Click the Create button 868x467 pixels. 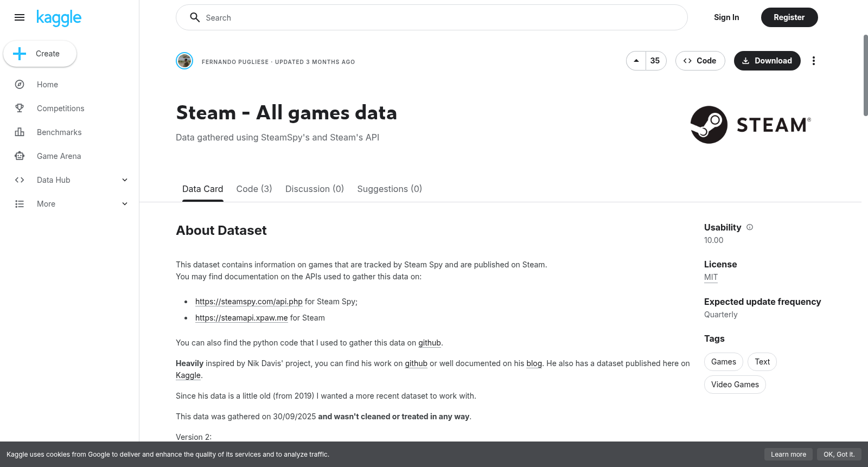40,54
